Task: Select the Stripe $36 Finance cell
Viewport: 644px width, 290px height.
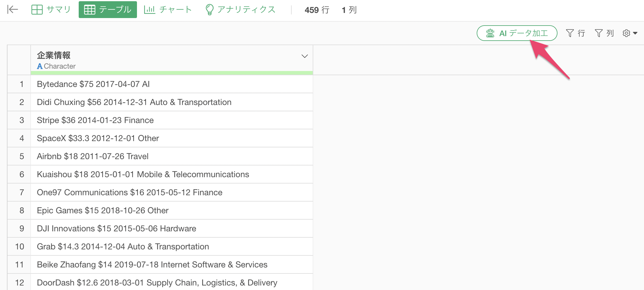Action: pos(95,120)
